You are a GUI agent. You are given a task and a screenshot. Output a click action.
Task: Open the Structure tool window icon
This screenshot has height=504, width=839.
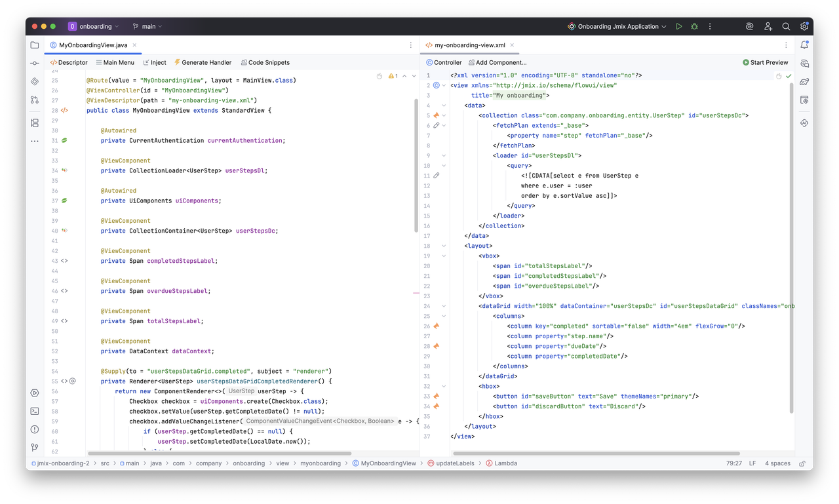(35, 123)
